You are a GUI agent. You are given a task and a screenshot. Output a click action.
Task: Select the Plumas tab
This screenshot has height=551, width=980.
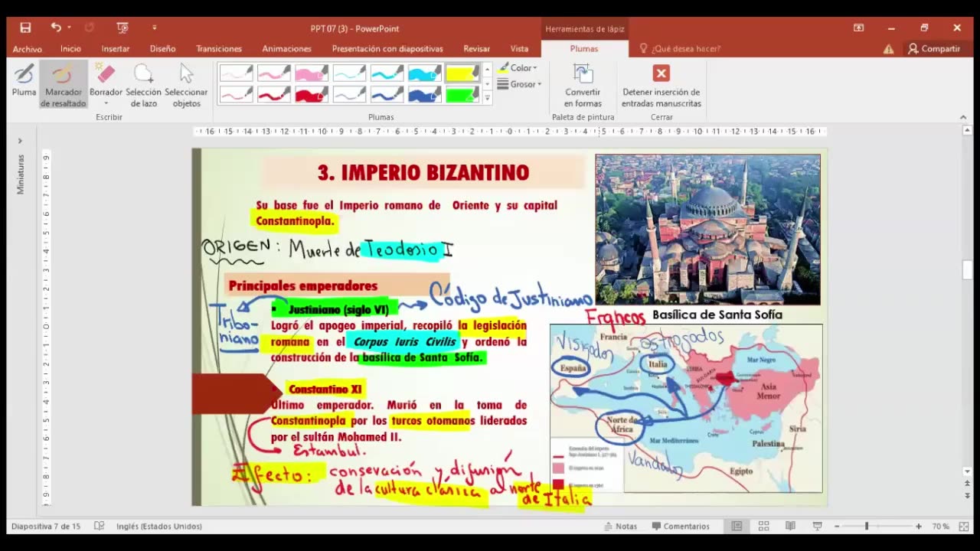click(584, 48)
